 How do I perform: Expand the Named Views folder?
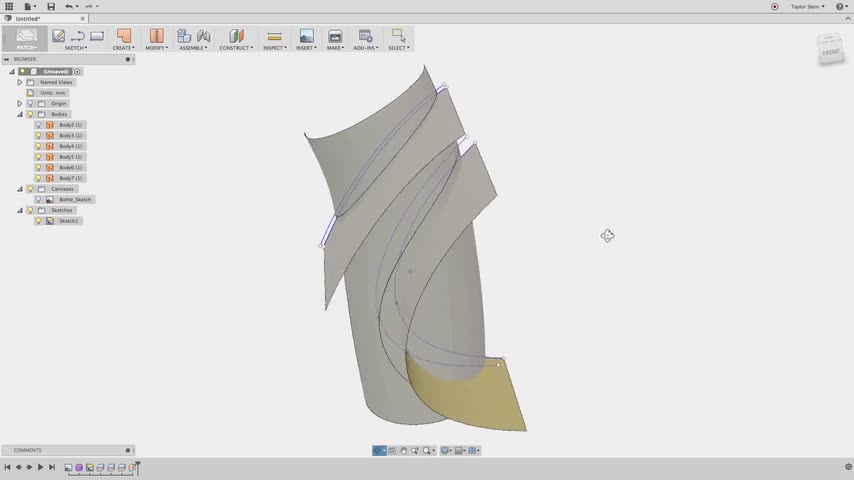[19, 82]
